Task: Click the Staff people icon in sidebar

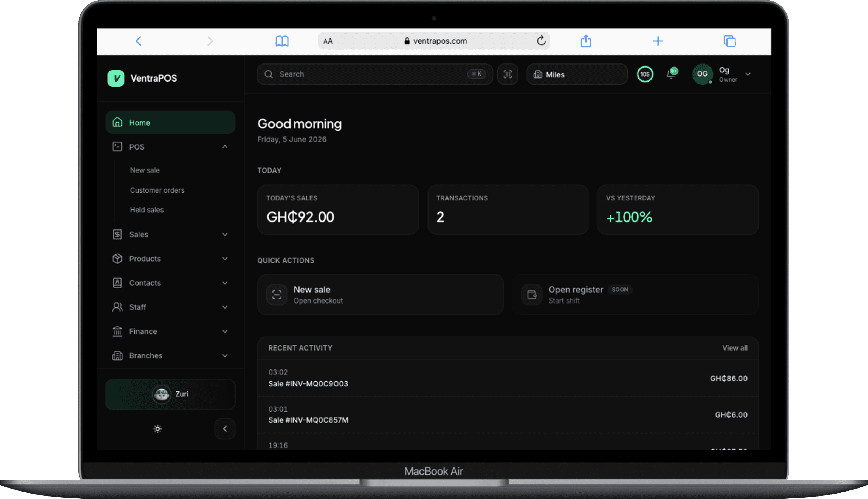Action: [x=117, y=307]
